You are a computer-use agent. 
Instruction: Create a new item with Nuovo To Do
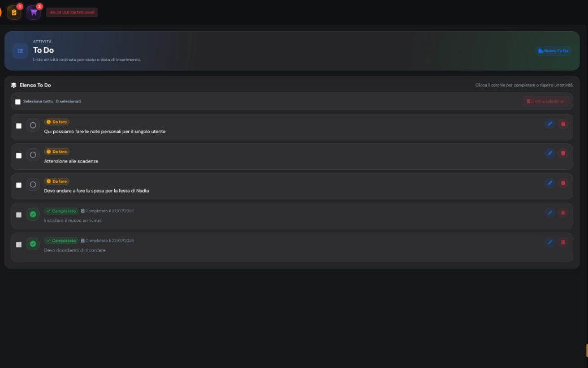pos(553,51)
